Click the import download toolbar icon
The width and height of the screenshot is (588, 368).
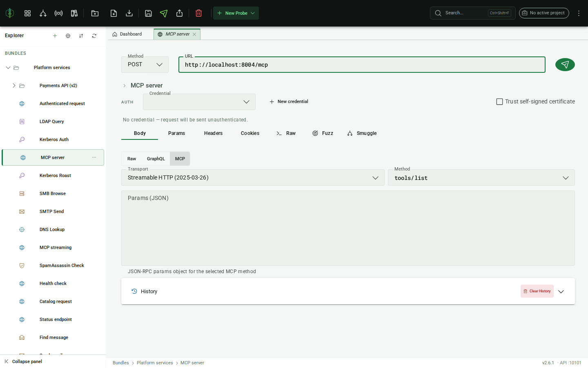tap(129, 13)
